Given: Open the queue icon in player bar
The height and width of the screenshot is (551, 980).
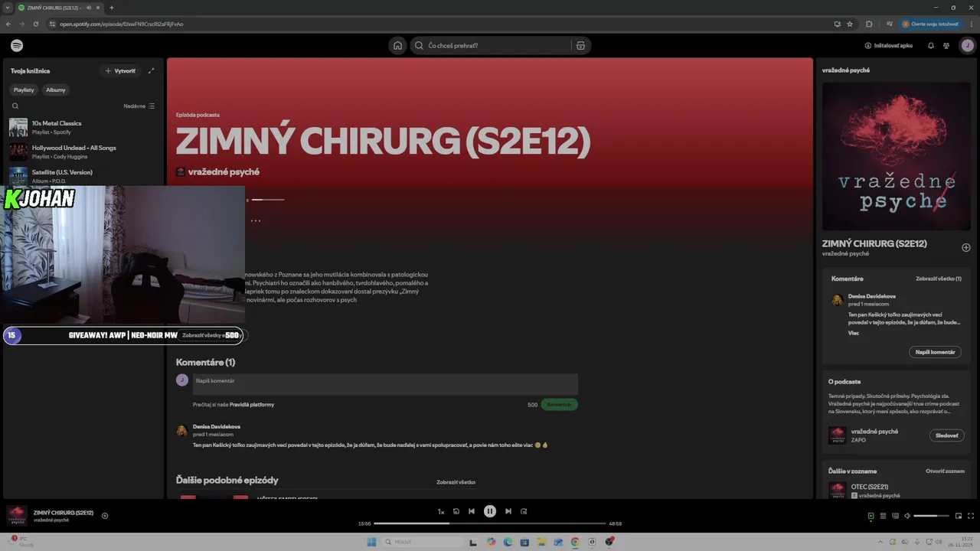Looking at the screenshot, I should [883, 516].
